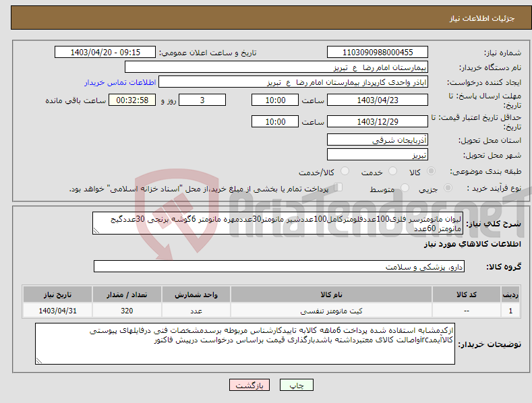Click the price validity time field 10:00
Image resolution: width=532 pixels, height=403 pixels.
(x=275, y=121)
